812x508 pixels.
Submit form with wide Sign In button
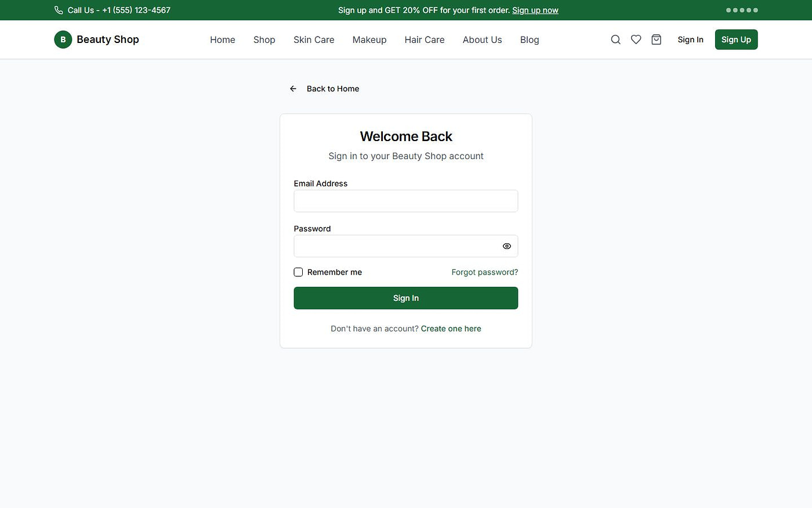pos(406,298)
